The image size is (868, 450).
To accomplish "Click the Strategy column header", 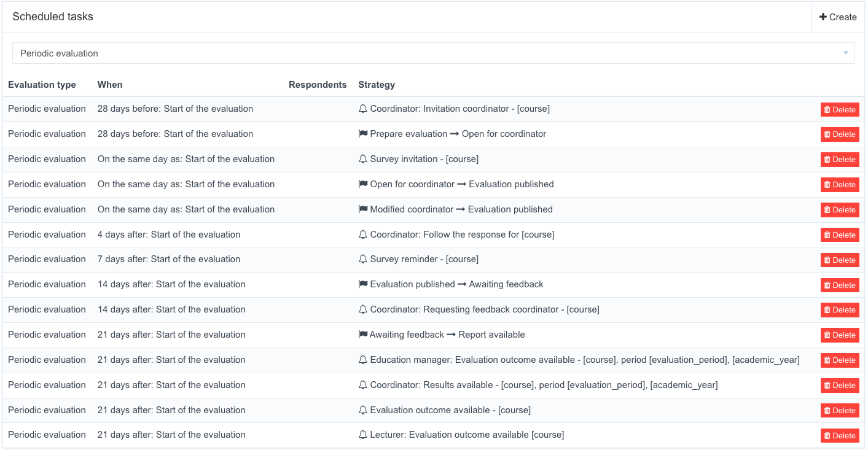I will click(x=377, y=85).
